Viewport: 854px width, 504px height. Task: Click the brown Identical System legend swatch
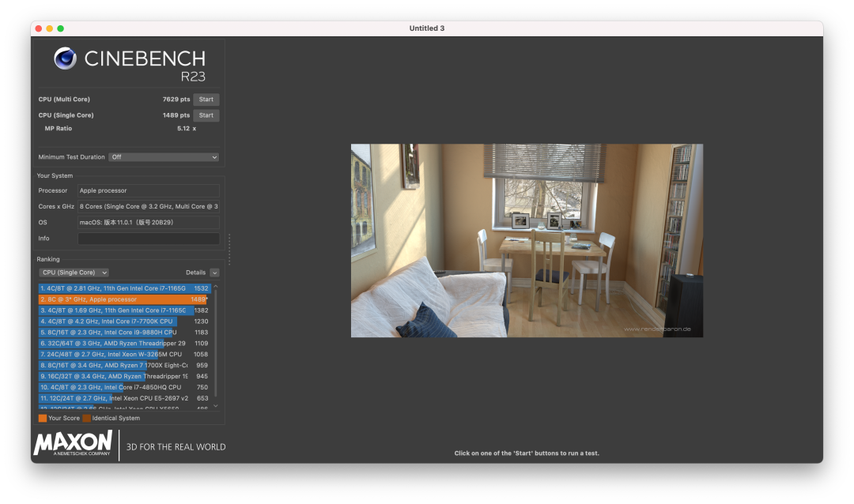[87, 418]
